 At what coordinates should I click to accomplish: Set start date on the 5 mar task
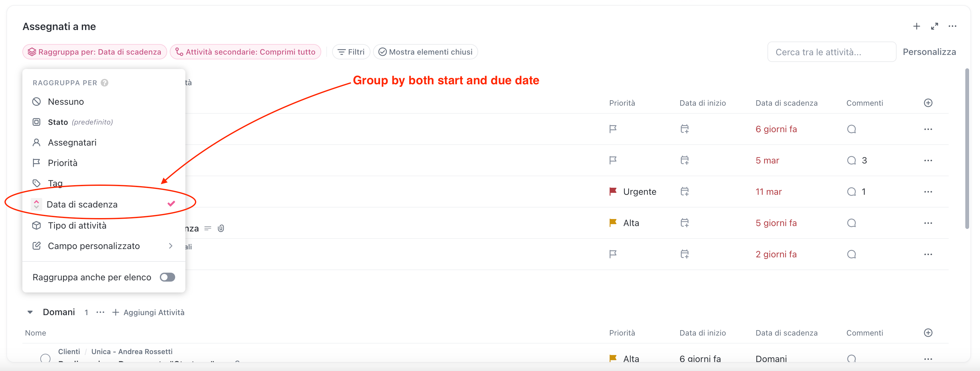(x=684, y=160)
